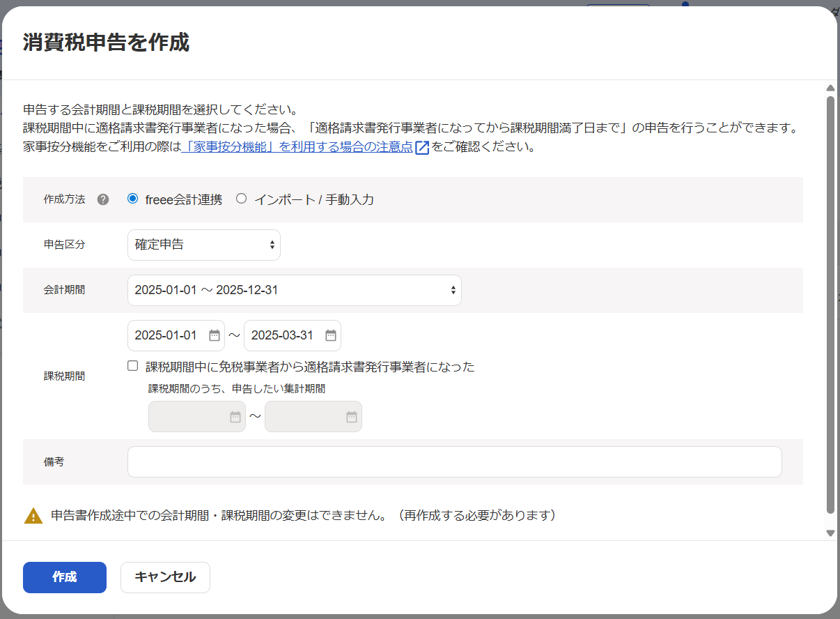Click the dialog scrollbar down arrow

pyautogui.click(x=830, y=533)
